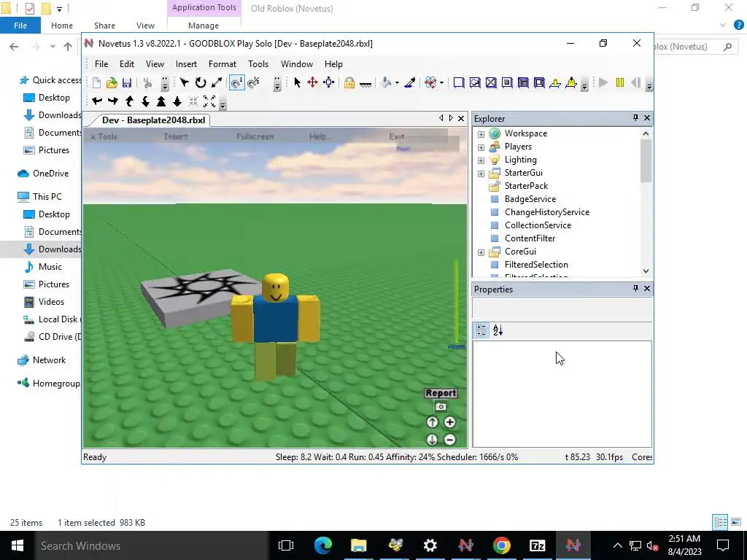Select the Motor surface tool
Screen dimensions: 747x560
pyautogui.click(x=571, y=83)
